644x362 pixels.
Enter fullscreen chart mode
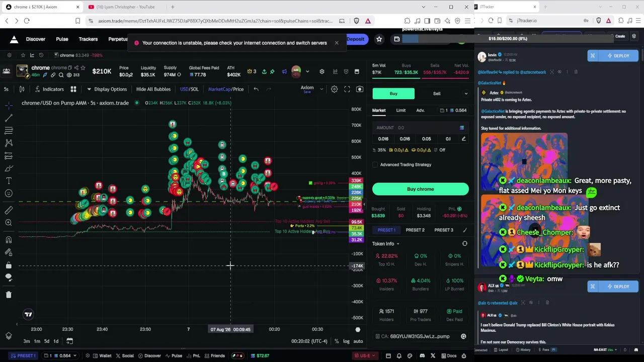tap(347, 89)
